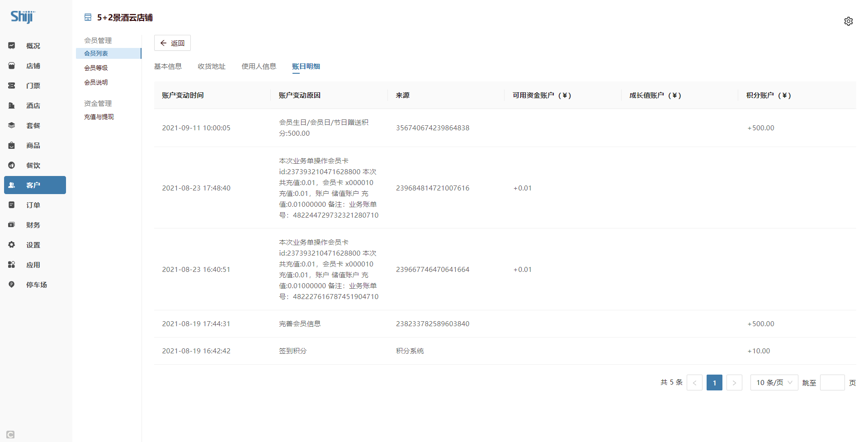868x442 pixels.
Task: Click the 设置 settings sidebar icon
Action: point(12,245)
